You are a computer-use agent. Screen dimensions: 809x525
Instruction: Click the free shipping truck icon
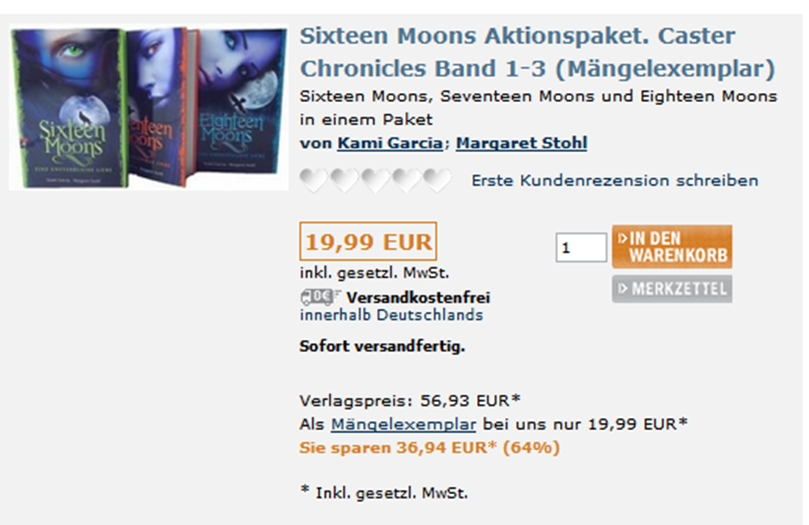(320, 297)
